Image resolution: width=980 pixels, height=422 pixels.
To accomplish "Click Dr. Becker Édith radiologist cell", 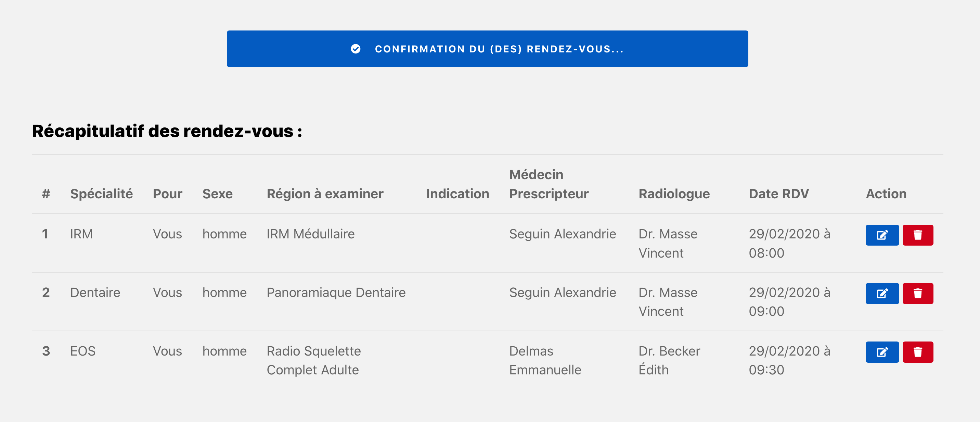I will click(669, 360).
